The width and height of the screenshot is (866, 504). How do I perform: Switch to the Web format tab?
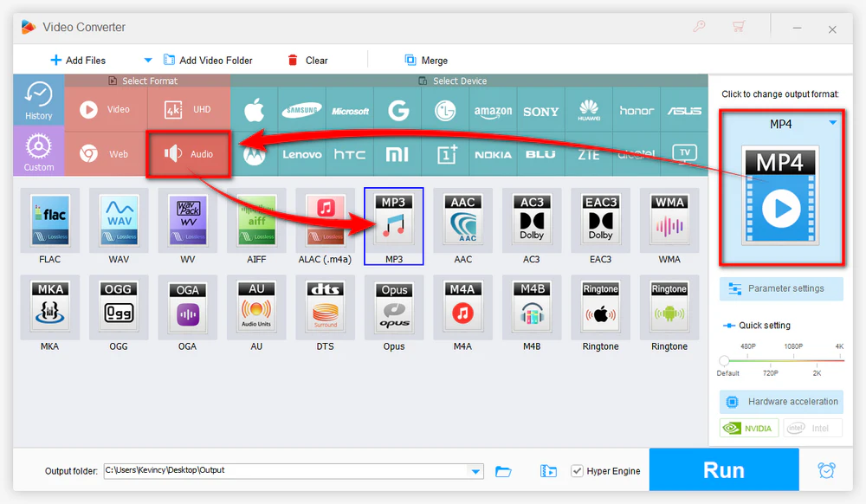(x=106, y=153)
